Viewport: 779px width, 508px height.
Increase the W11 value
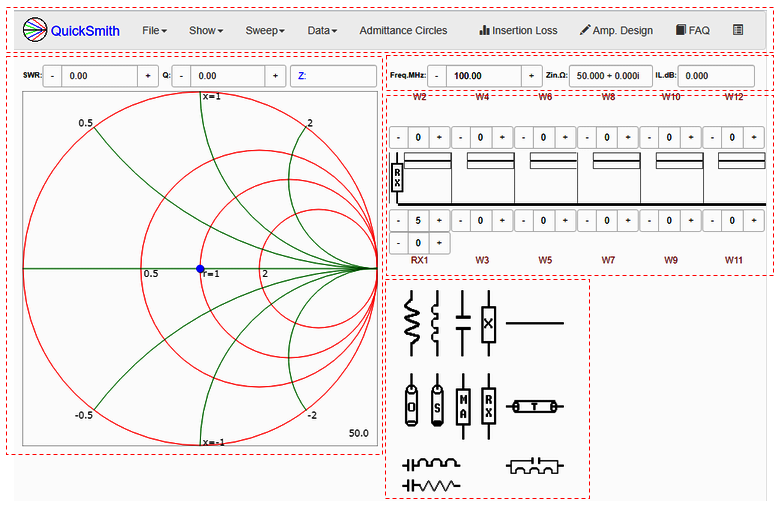coord(754,220)
